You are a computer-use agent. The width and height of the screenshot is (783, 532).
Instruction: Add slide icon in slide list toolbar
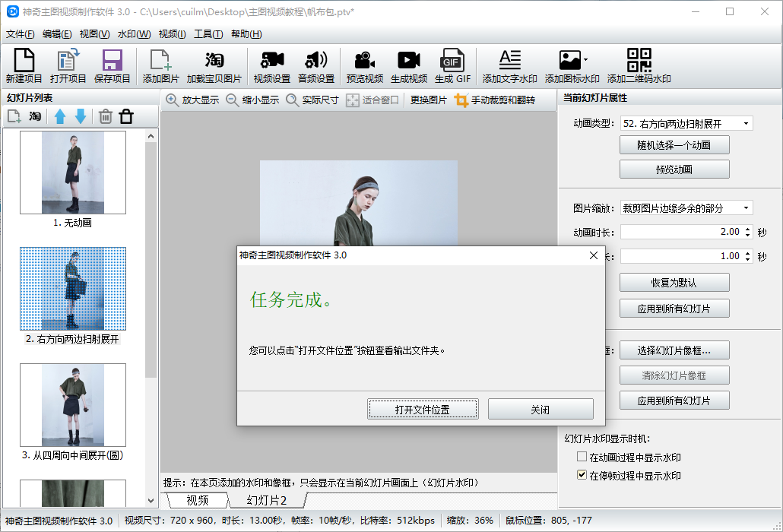(14, 116)
